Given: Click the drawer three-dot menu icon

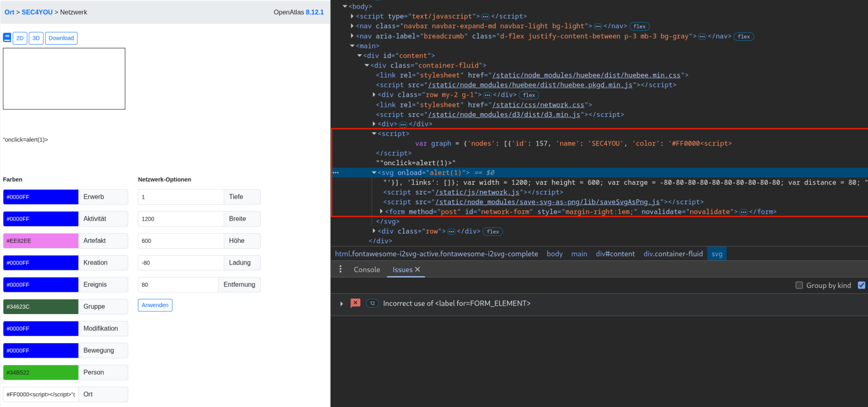Looking at the screenshot, I should click(340, 269).
